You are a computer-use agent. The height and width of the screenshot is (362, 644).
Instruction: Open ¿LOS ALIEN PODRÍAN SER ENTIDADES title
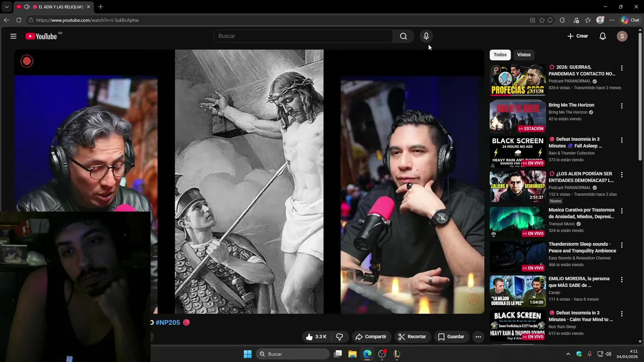click(x=581, y=177)
